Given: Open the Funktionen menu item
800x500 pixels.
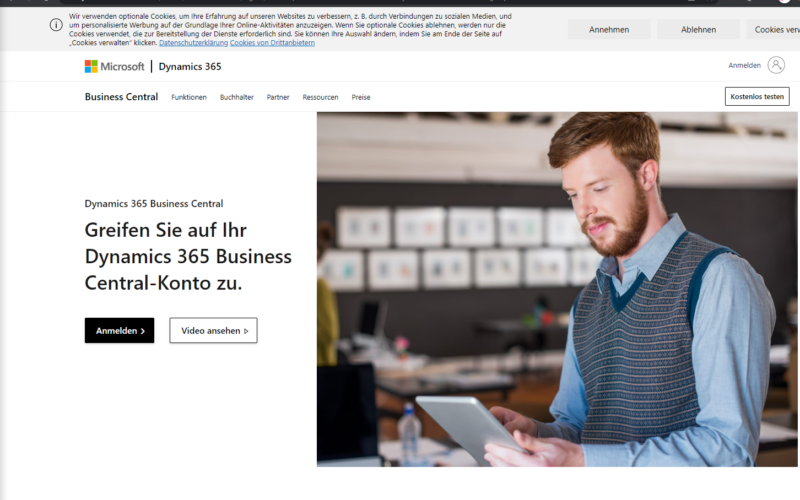Looking at the screenshot, I should pyautogui.click(x=189, y=97).
